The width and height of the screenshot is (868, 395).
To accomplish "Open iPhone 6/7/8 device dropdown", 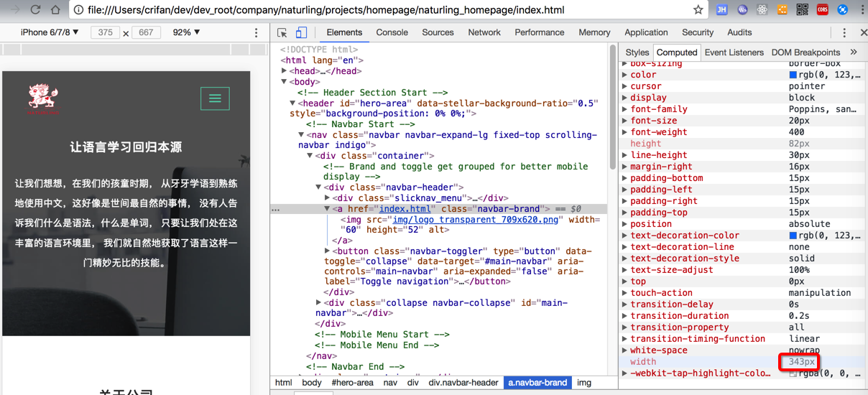I will click(50, 32).
